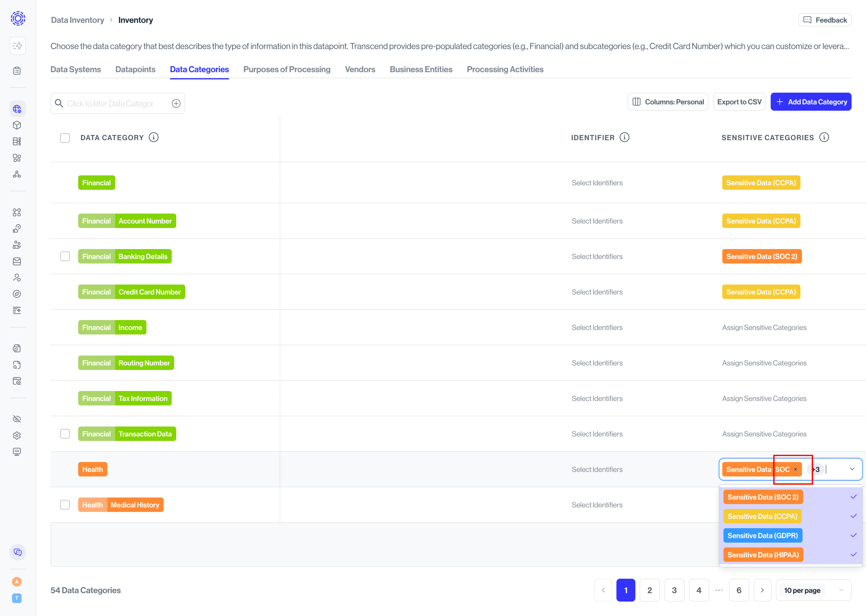
Task: Go to the Data Inventory breadcrumb
Action: (x=78, y=20)
